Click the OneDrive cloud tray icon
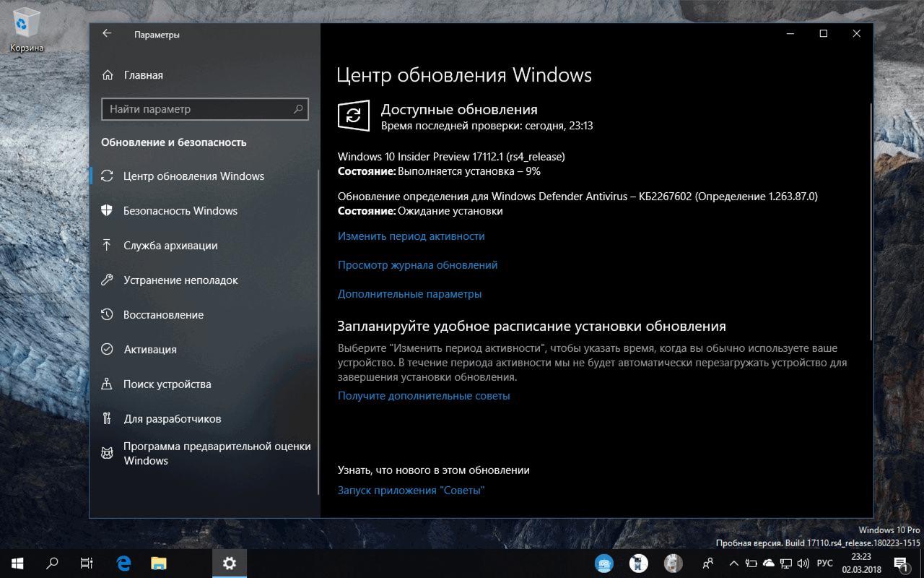The height and width of the screenshot is (578, 924). [769, 563]
